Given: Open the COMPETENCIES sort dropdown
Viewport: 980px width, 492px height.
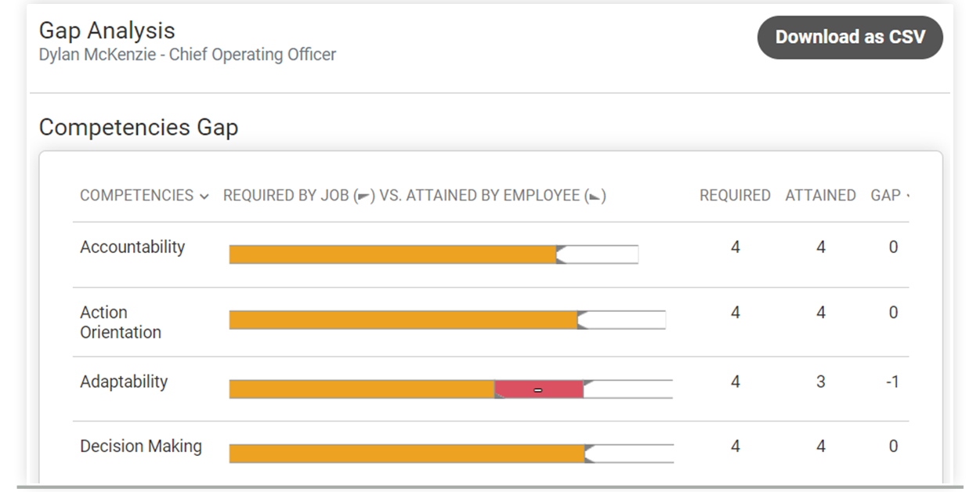Looking at the screenshot, I should tap(204, 195).
